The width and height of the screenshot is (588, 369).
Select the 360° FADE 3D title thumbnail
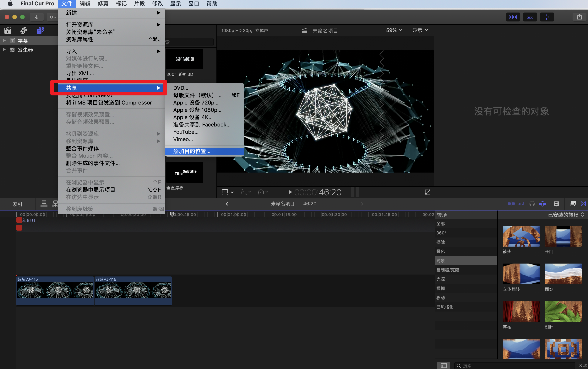(x=185, y=59)
